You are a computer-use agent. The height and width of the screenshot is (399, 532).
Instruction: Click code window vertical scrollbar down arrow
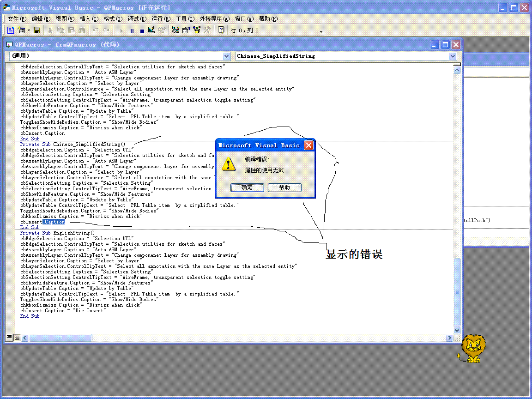[x=457, y=331]
